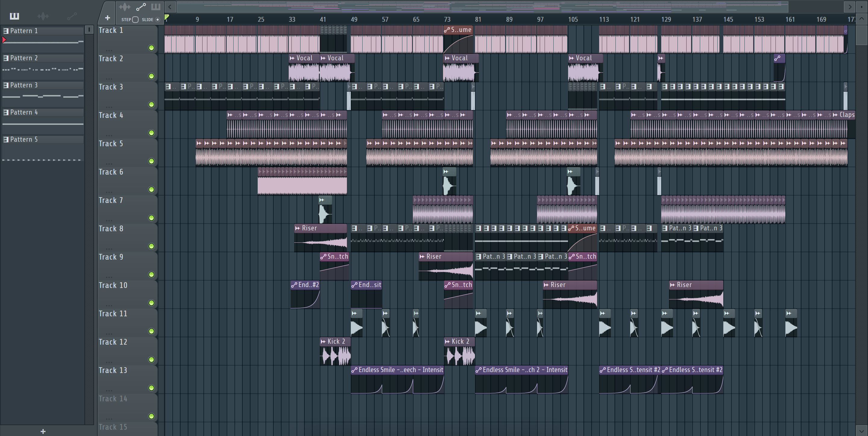The width and height of the screenshot is (868, 436).
Task: Click the Pattern 3 piano-roll icon
Action: pyautogui.click(x=6, y=85)
